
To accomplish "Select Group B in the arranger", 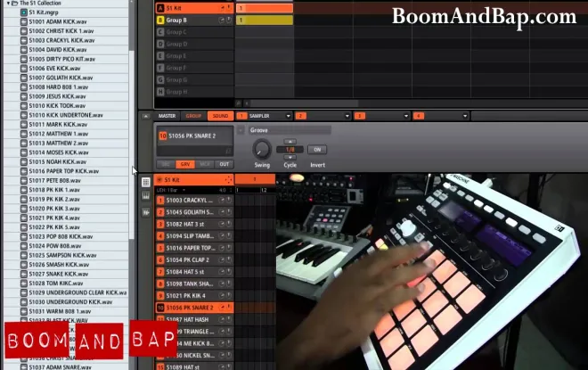I will 194,20.
